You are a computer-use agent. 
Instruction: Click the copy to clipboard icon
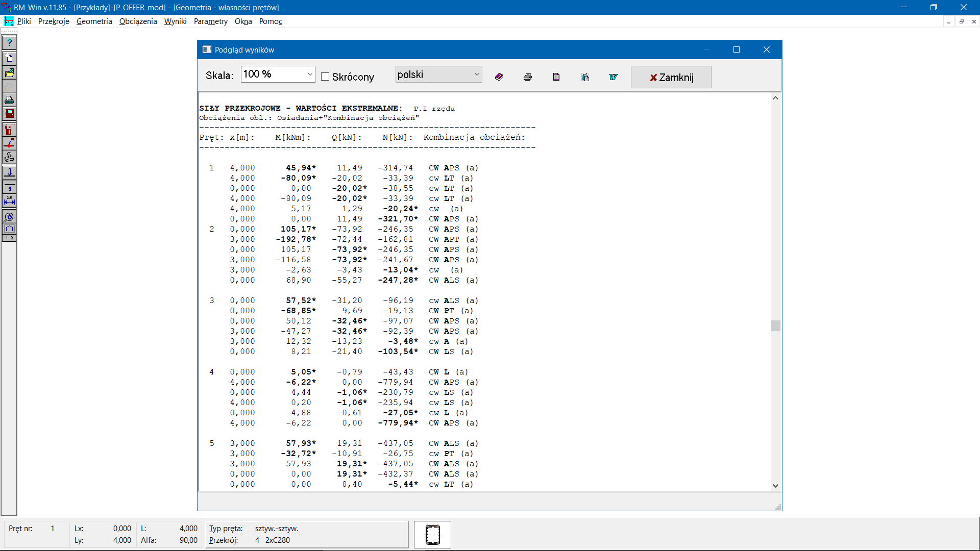point(585,77)
